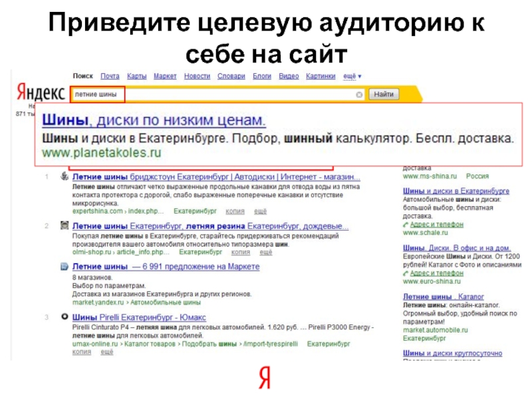Screen dimensions: 532x399
Task: Click 'ещё' for olmi-shop.ru result
Action: [x=265, y=252]
